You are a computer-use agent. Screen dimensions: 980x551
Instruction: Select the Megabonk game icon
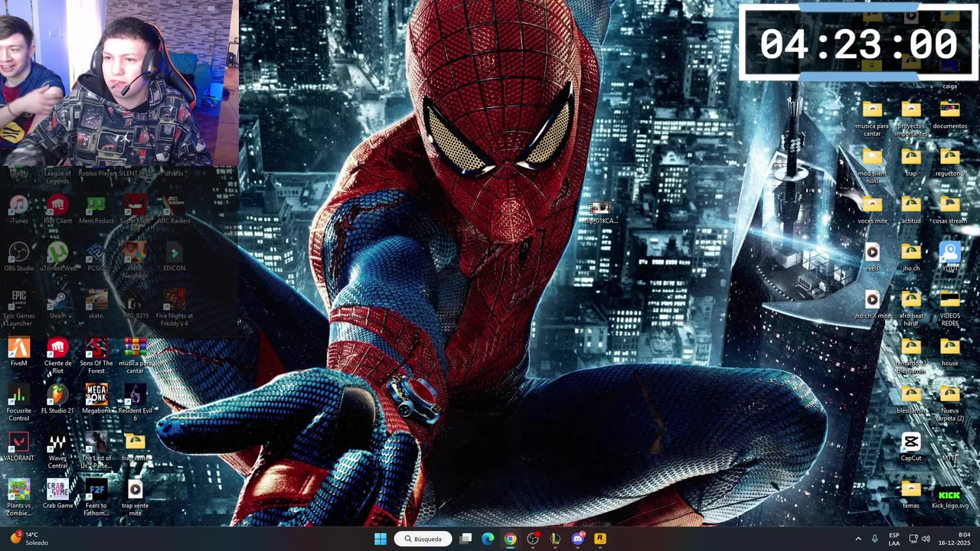point(96,399)
